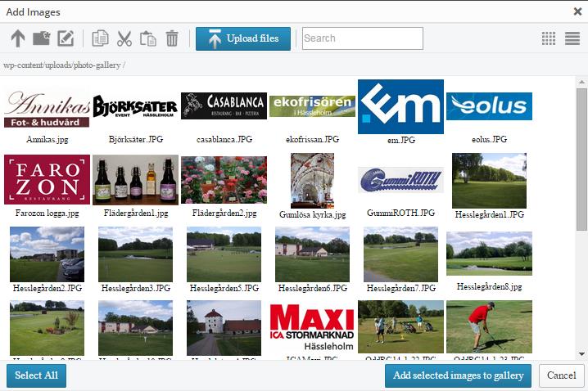The image size is (588, 391).
Task: Cut selected files with the scissors icon
Action: 124,38
